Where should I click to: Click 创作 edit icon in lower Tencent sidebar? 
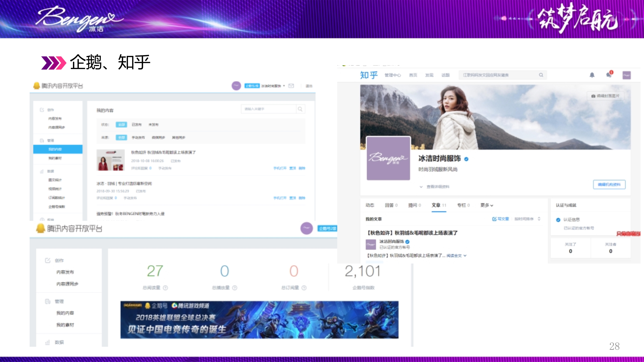pyautogui.click(x=47, y=260)
